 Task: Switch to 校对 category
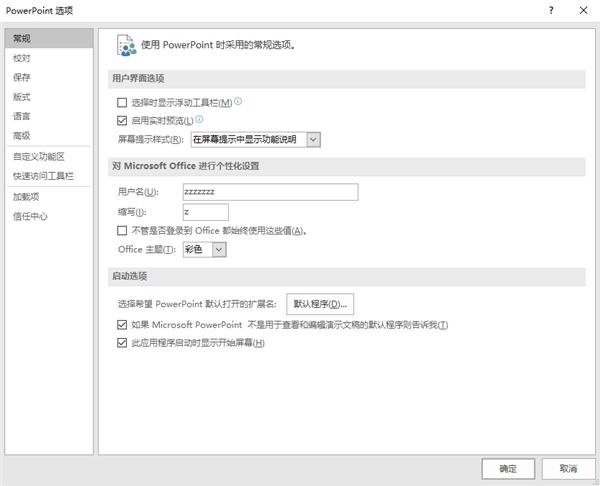49,58
